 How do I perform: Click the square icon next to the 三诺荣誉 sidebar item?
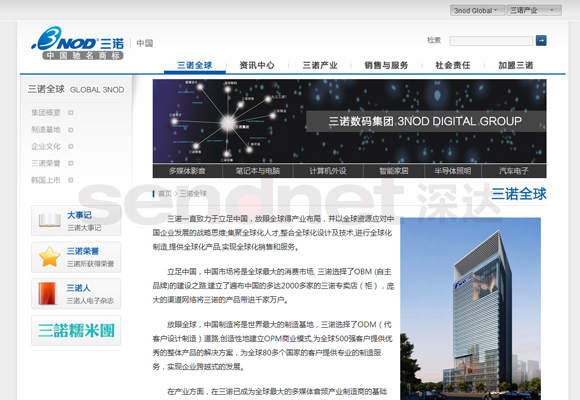[71, 163]
